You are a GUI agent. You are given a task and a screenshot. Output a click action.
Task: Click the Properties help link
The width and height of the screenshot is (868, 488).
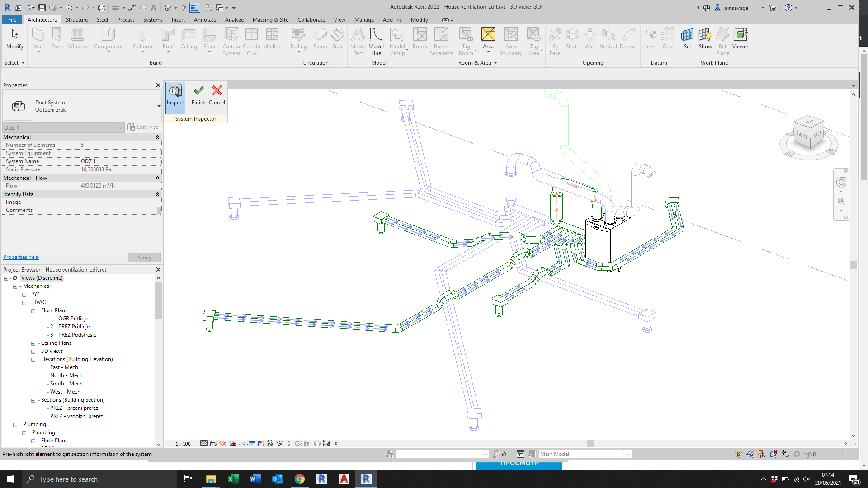click(21, 257)
